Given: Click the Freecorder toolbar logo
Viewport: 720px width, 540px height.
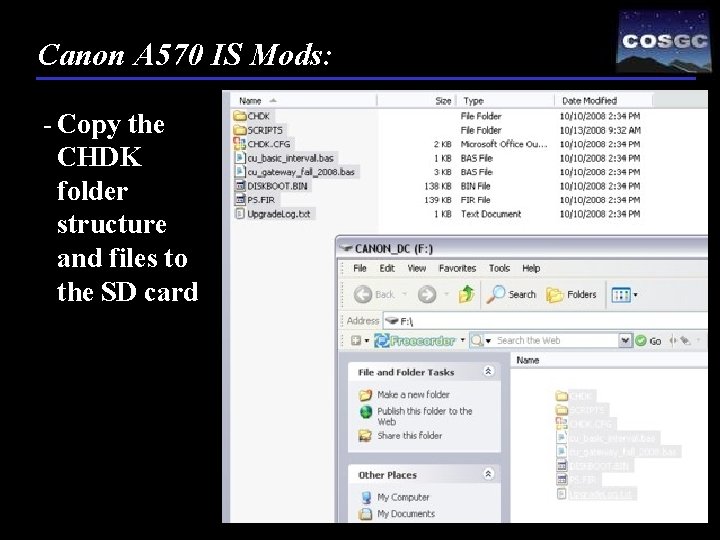Looking at the screenshot, I should [415, 341].
